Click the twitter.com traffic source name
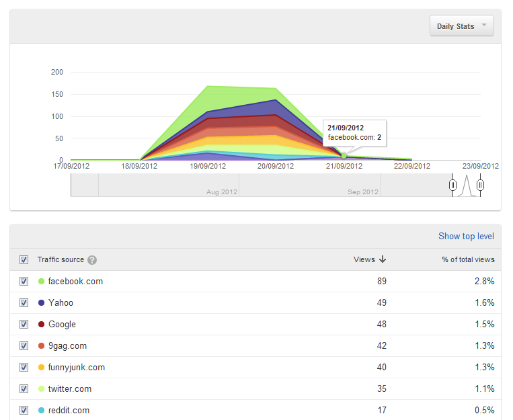Viewport: 513px width, 420px height. pyautogui.click(x=70, y=389)
